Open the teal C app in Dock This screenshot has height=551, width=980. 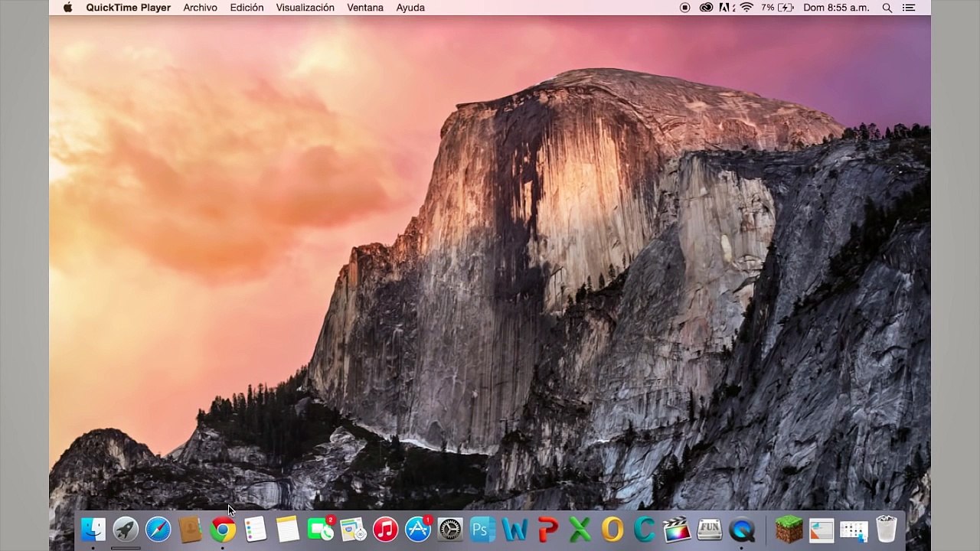[645, 530]
